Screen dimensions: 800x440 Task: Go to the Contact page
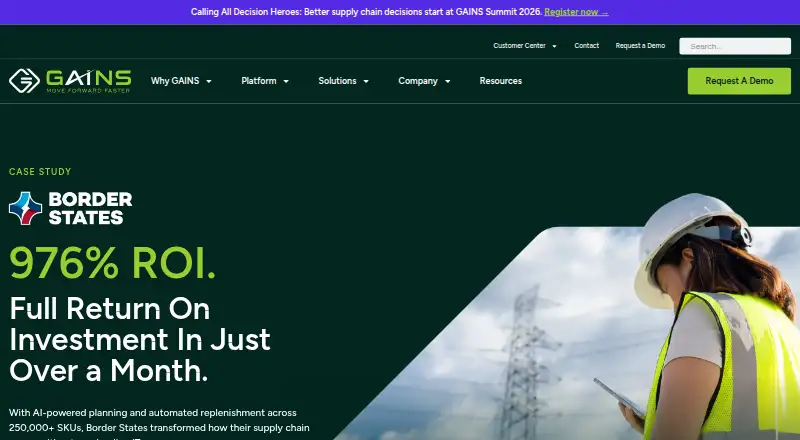586,45
